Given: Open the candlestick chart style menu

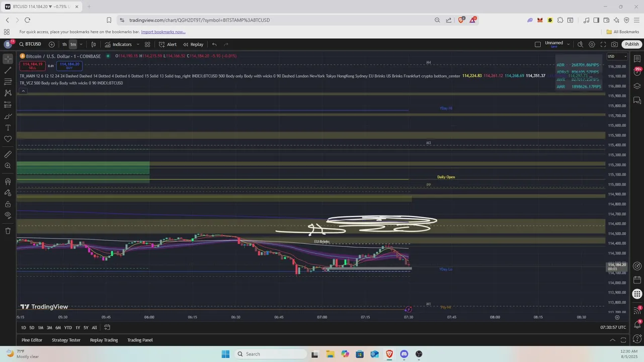Looking at the screenshot, I should [x=93, y=44].
